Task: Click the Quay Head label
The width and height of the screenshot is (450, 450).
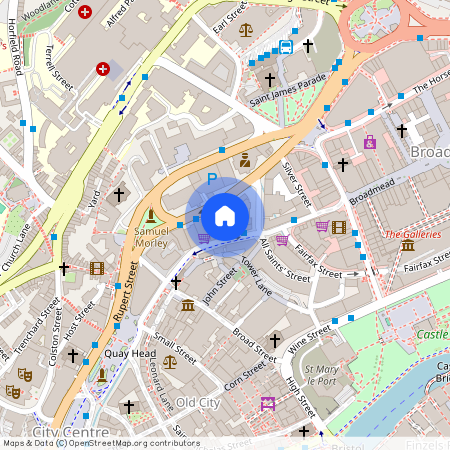Action: (130, 353)
